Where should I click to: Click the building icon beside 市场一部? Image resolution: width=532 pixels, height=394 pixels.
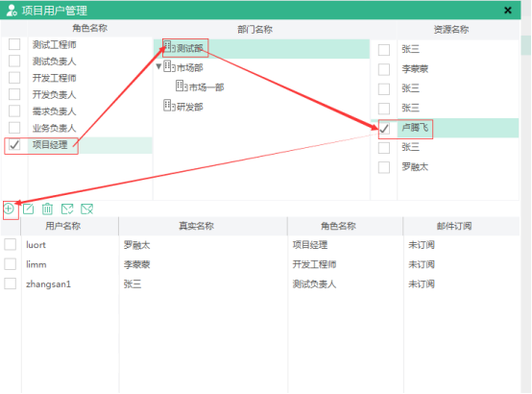181,86
